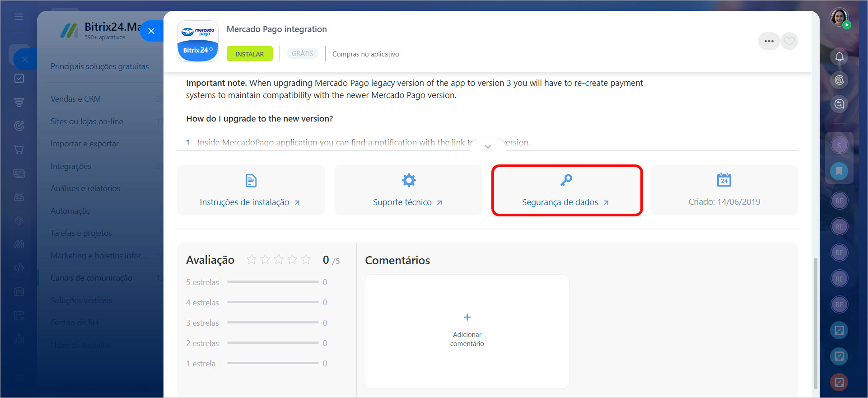Open the red checkmark task icon in right panel
The width and height of the screenshot is (868, 398).
coord(839,382)
